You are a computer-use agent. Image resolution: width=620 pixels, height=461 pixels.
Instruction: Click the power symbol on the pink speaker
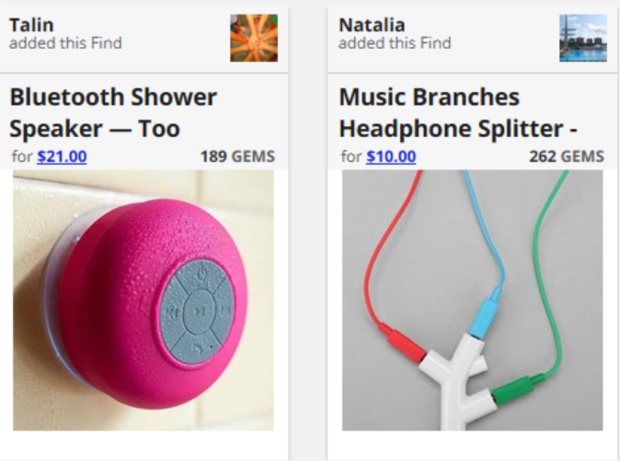tap(205, 273)
